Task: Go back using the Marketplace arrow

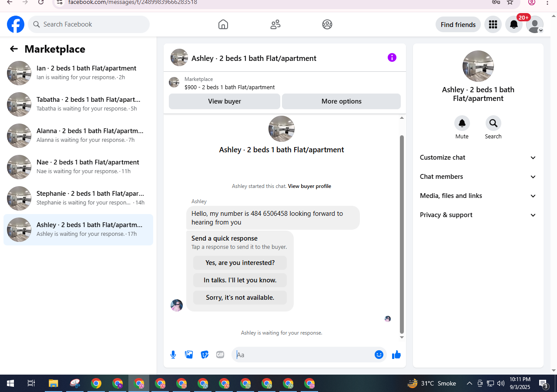Action: click(14, 49)
